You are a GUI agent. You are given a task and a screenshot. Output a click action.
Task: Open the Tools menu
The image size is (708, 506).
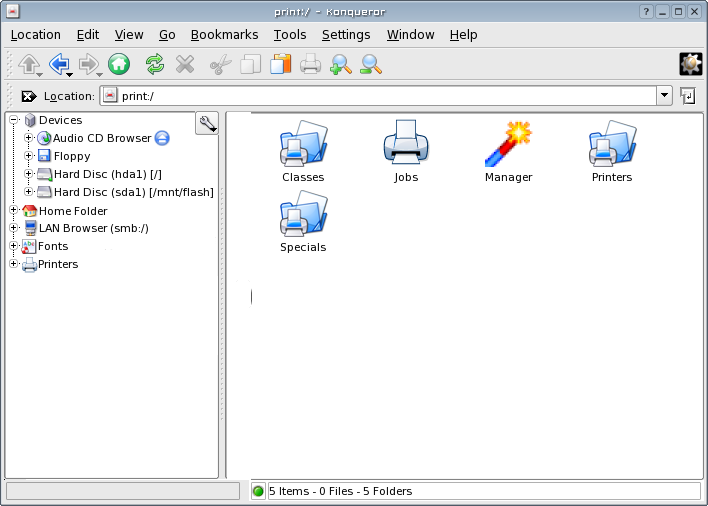click(290, 35)
